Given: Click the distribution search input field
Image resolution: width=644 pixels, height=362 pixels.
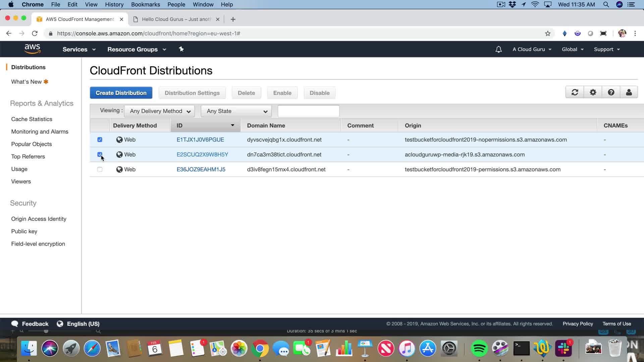Looking at the screenshot, I should coord(308,111).
